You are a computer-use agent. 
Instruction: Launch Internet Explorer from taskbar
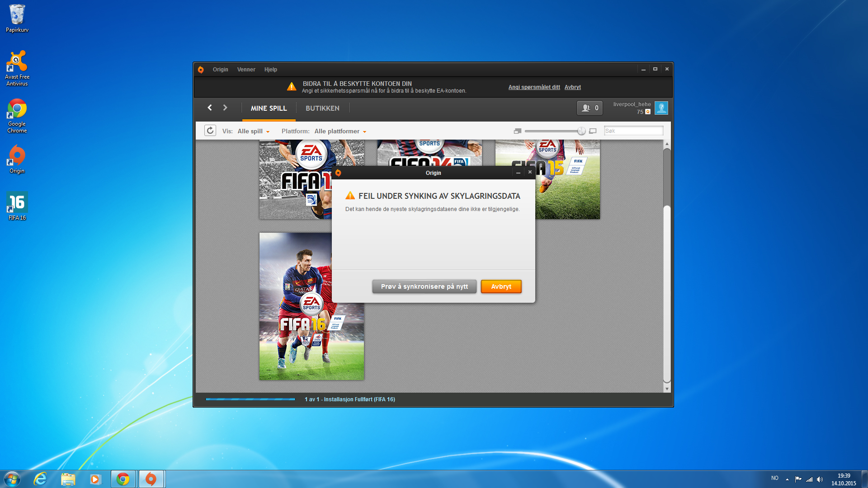tap(40, 479)
